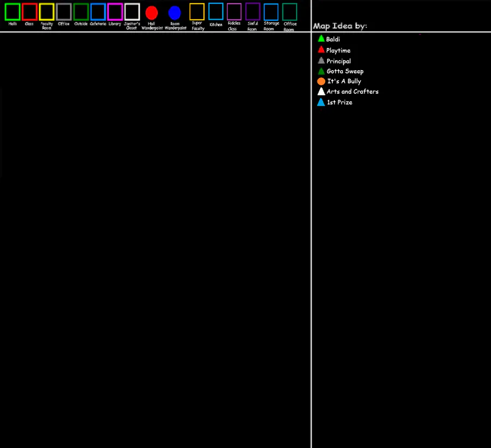This screenshot has width=491, height=448.
Task: Choose the blue Cafeteria square
Action: click(x=98, y=12)
